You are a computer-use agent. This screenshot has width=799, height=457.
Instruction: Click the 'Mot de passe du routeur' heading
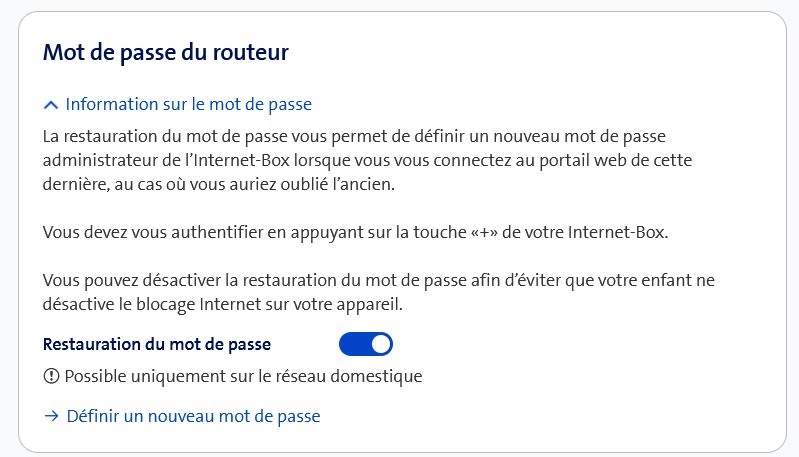pyautogui.click(x=165, y=53)
